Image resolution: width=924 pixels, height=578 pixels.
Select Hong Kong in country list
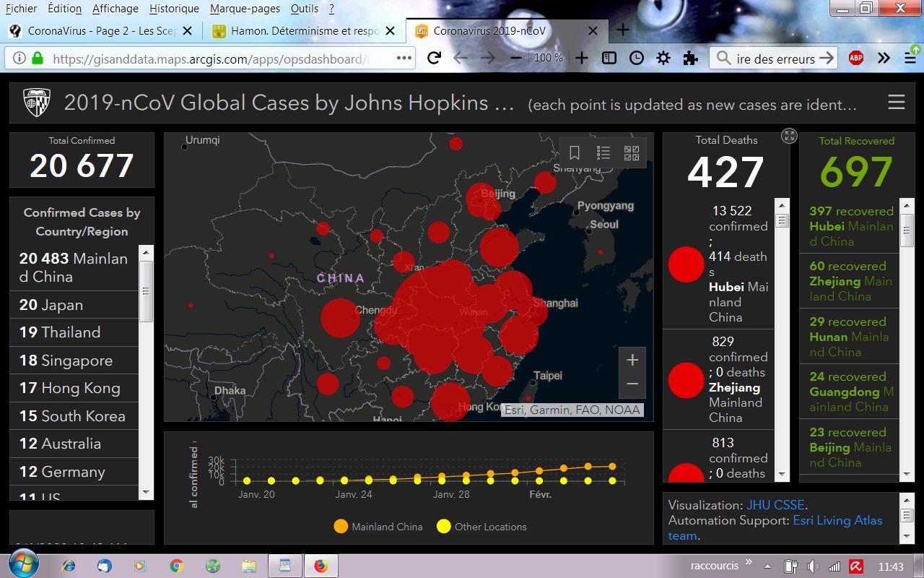pyautogui.click(x=74, y=388)
